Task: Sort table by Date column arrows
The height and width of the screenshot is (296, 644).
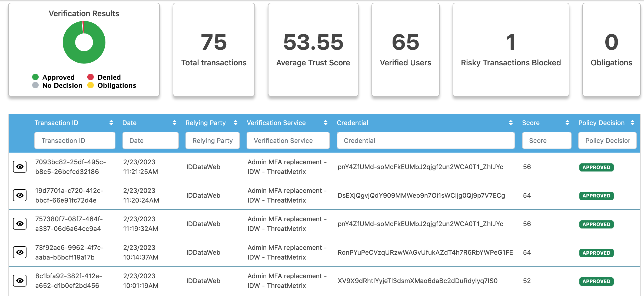Action: point(174,123)
